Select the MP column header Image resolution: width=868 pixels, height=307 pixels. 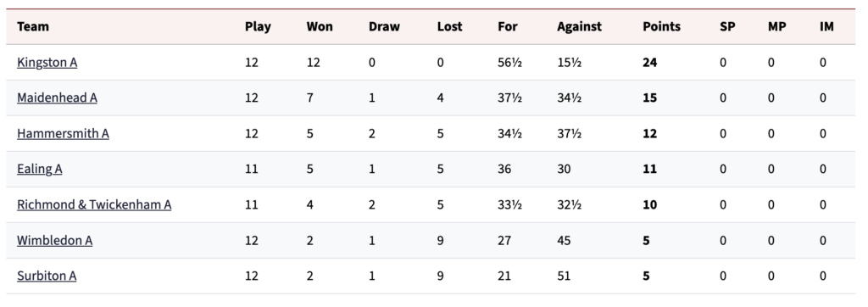point(776,26)
